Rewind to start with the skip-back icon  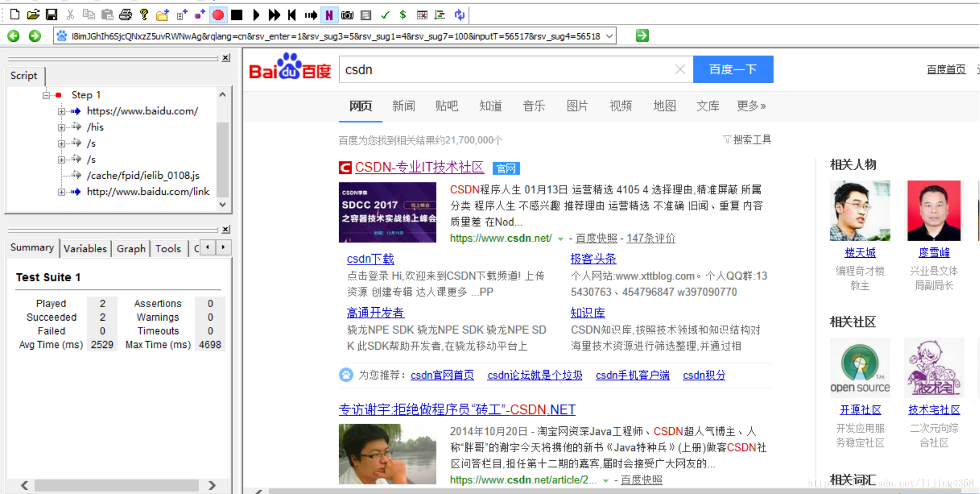coord(292,14)
